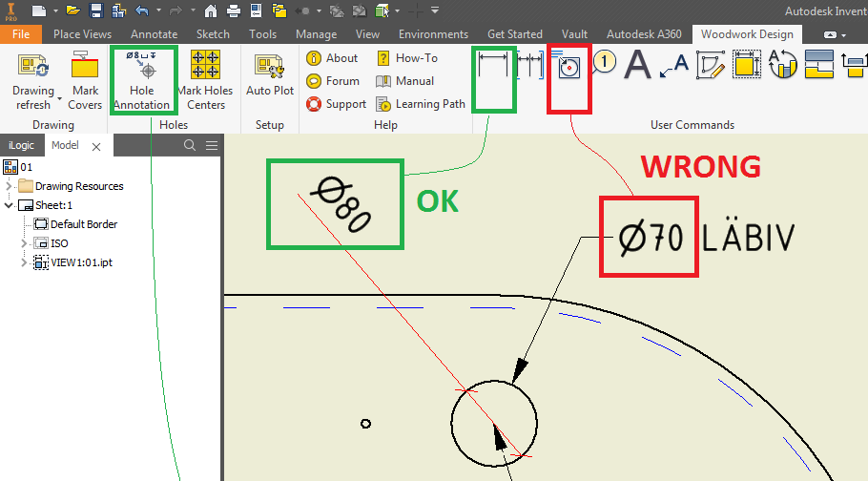Viewport: 868px width, 481px height.
Task: Click the Undo arrow icon
Action: click(142, 10)
